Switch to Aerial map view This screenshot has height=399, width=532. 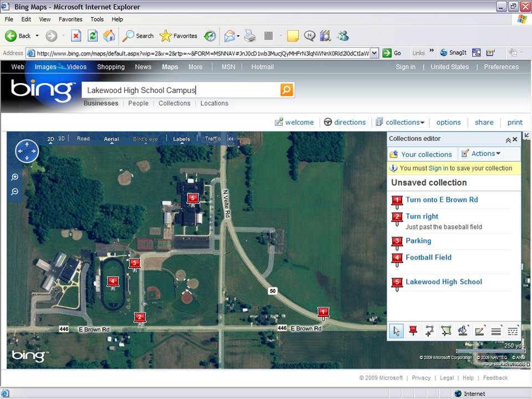point(111,139)
